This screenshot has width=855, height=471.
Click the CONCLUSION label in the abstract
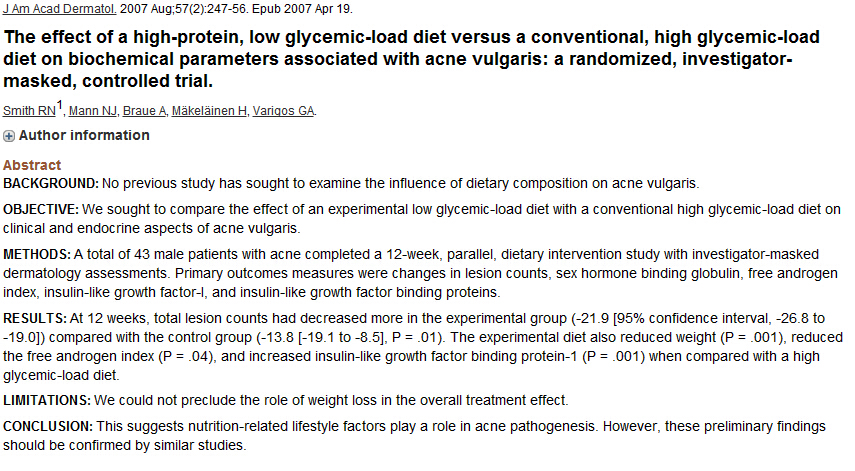[x=48, y=426]
